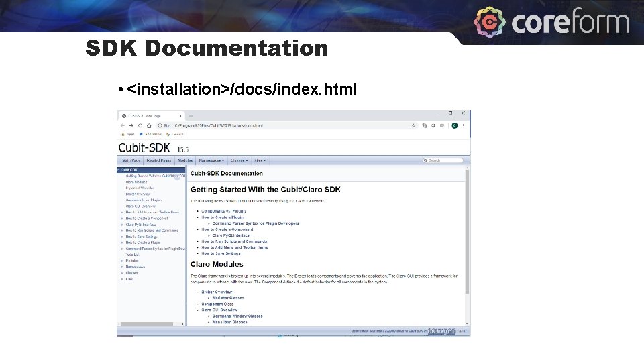The width and height of the screenshot is (644, 362).
Task: Open How to Save Settings content link
Action: 221,253
